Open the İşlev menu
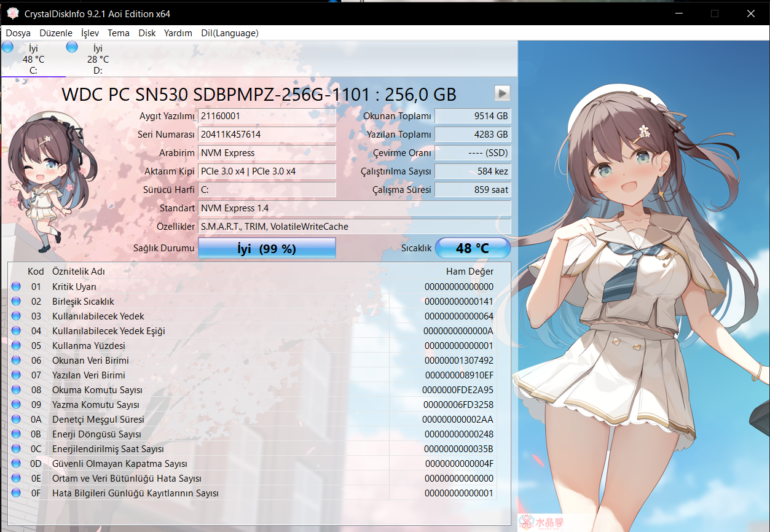This screenshot has width=770, height=532. pos(90,33)
